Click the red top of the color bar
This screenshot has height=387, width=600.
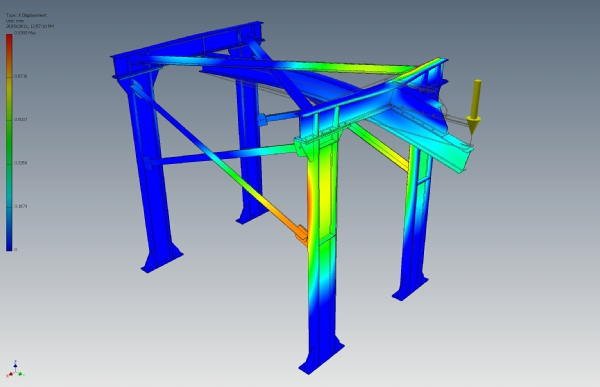(9, 38)
